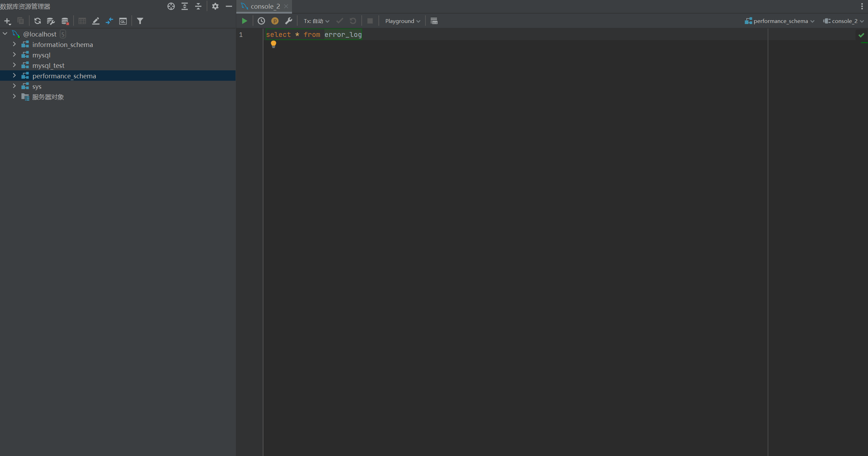Click the disconnect data source icon
The width and height of the screenshot is (868, 456).
(65, 21)
